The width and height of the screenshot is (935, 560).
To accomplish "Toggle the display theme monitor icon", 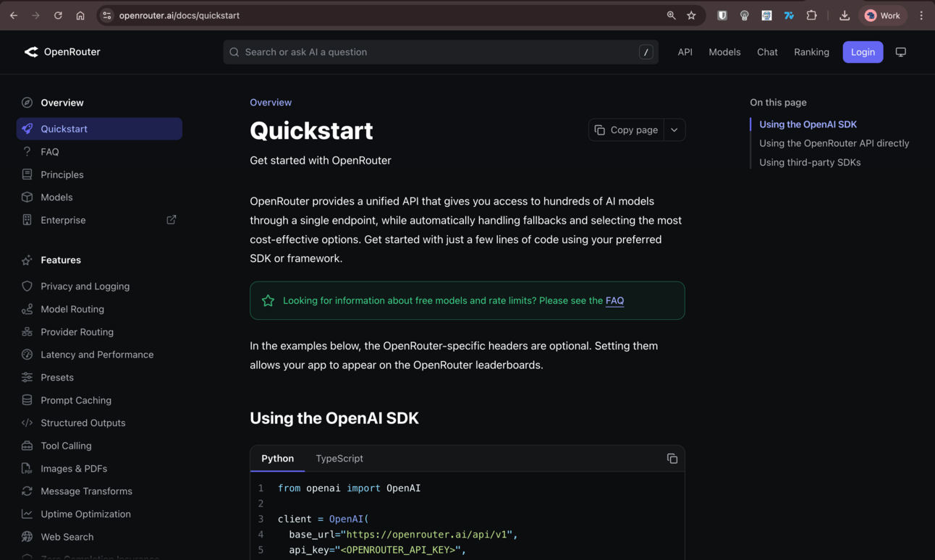I will click(x=901, y=52).
